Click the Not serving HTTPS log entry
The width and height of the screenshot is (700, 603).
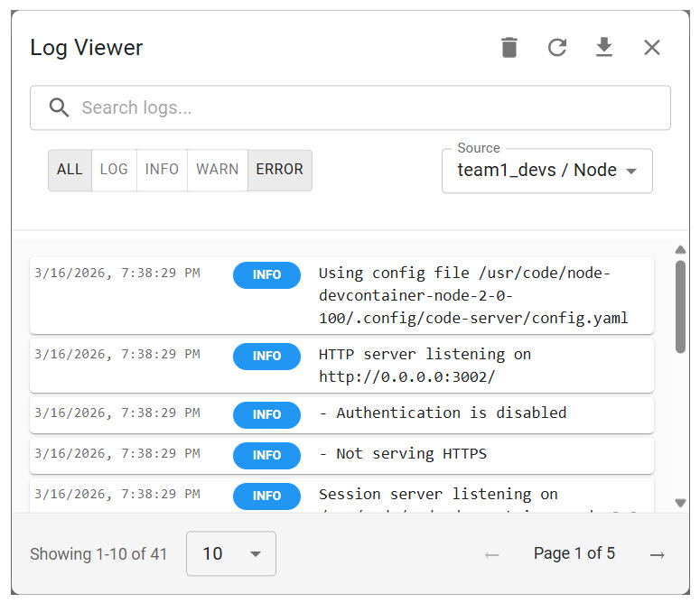click(x=402, y=454)
